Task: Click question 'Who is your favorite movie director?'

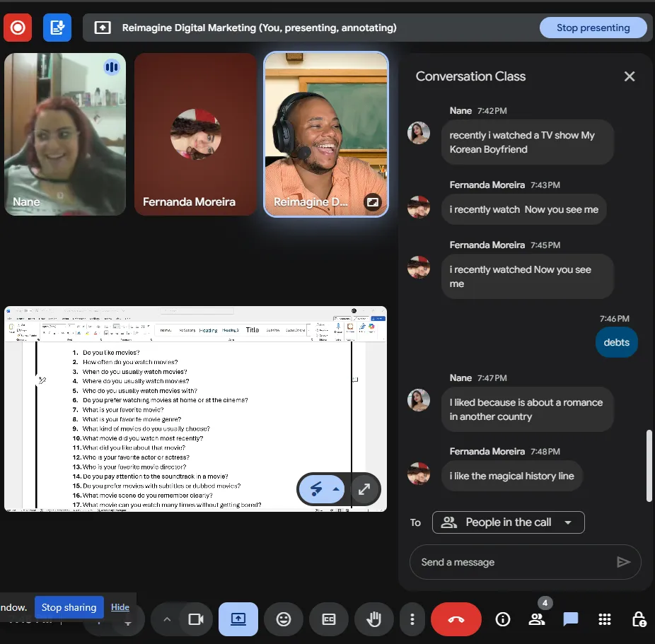Action: tap(134, 467)
